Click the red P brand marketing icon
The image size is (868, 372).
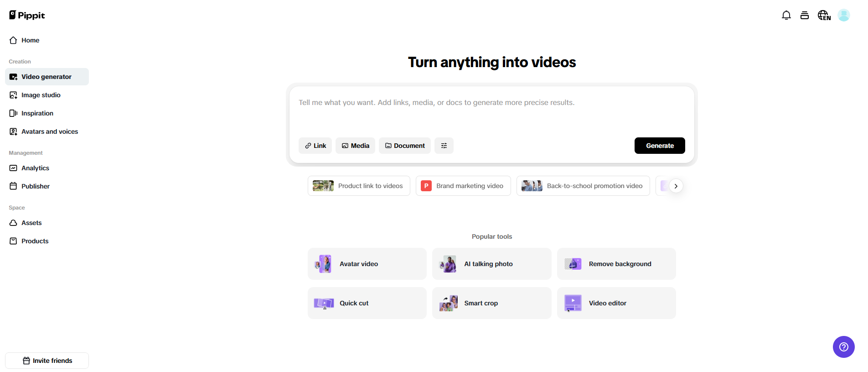pyautogui.click(x=426, y=186)
